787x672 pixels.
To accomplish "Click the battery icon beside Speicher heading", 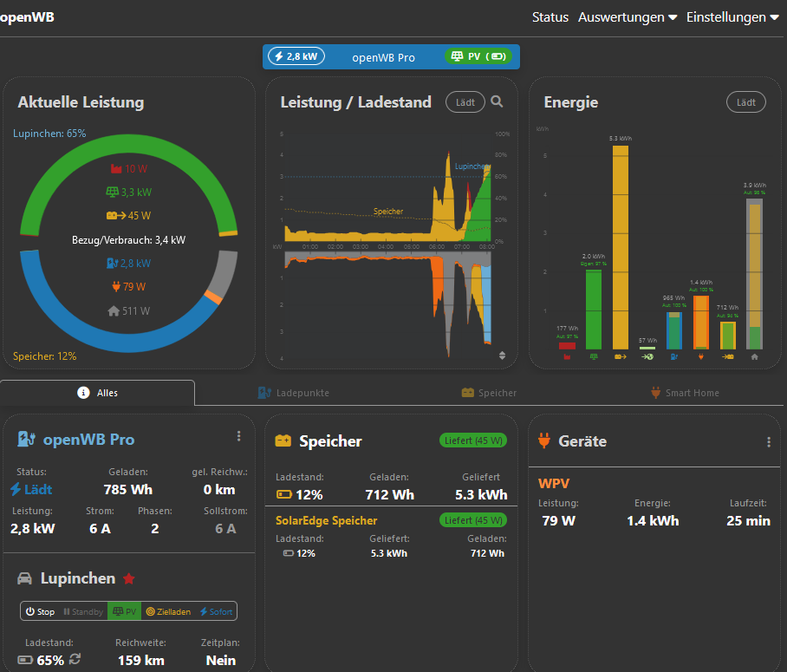I will pyautogui.click(x=283, y=441).
